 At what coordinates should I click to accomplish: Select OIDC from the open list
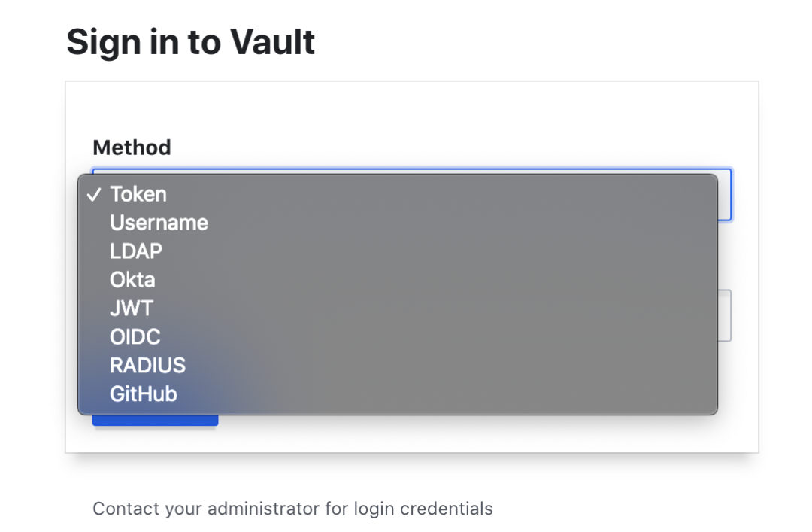pos(397,337)
